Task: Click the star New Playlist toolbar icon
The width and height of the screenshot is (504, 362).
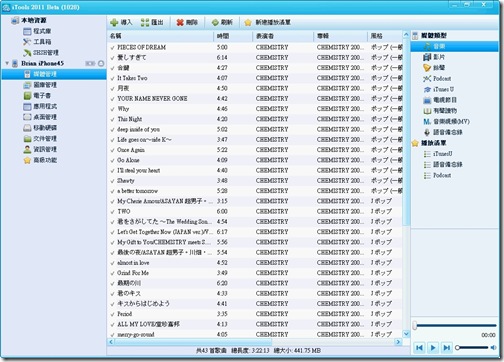Action: 248,22
